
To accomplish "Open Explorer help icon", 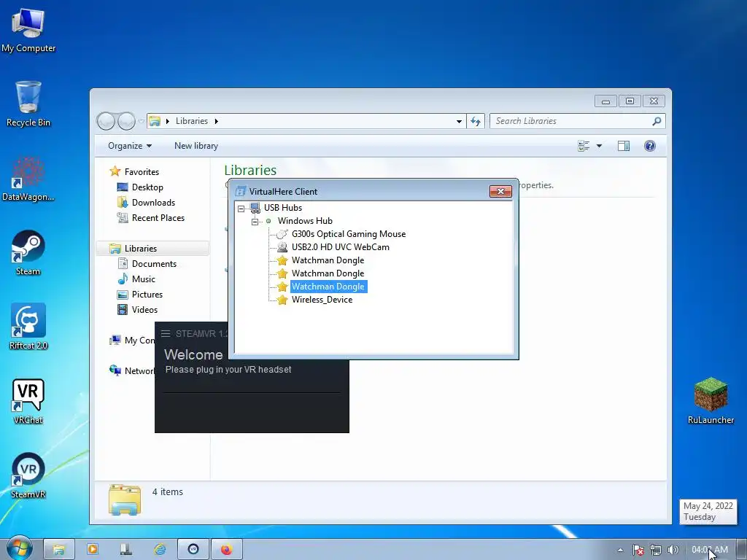I will [650, 146].
